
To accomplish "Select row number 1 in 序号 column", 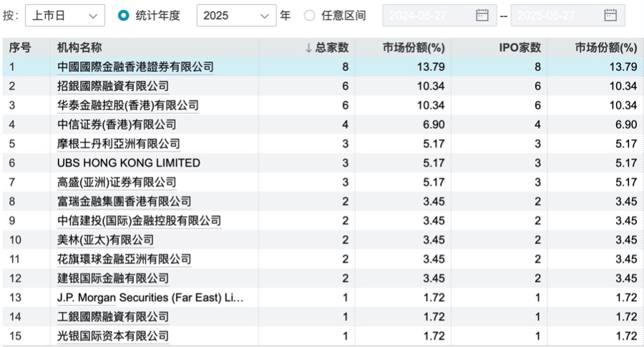I will pos(12,67).
